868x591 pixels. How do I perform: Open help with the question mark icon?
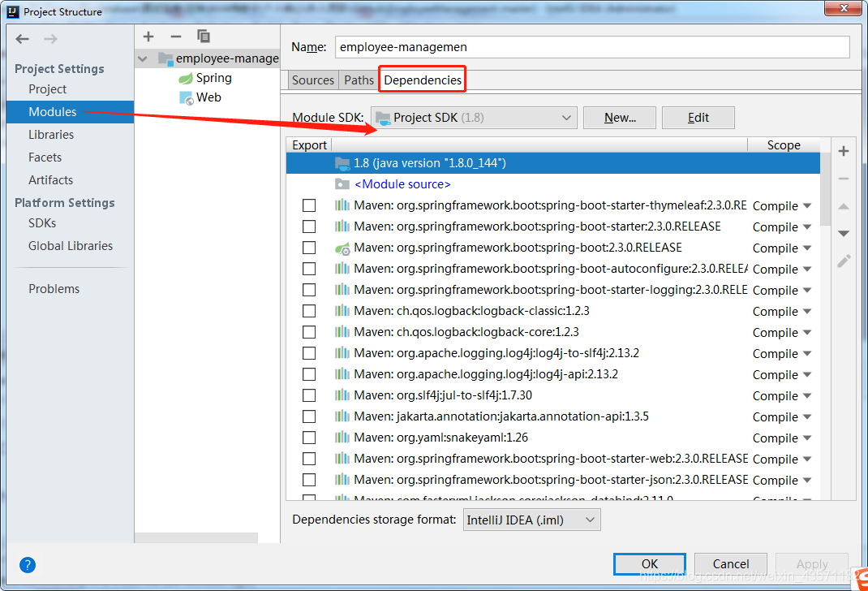pyautogui.click(x=28, y=565)
